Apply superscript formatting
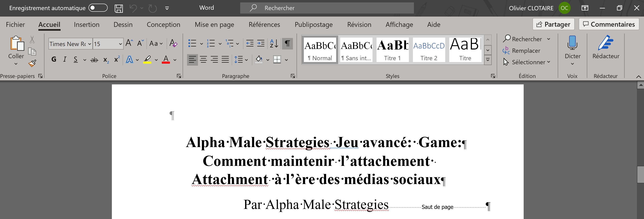 tap(117, 59)
